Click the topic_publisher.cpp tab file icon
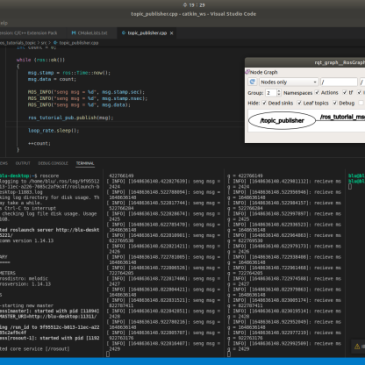Viewport: 365px width, 365px height. click(x=124, y=33)
